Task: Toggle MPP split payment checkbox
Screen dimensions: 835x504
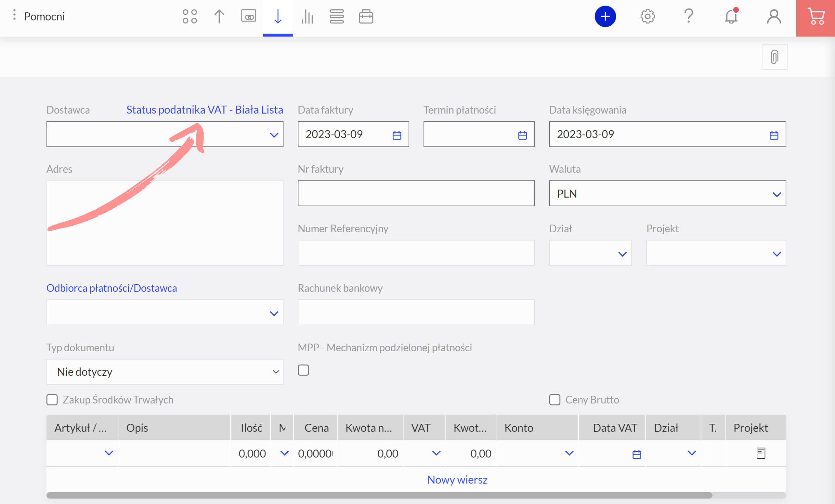Action: [x=303, y=370]
